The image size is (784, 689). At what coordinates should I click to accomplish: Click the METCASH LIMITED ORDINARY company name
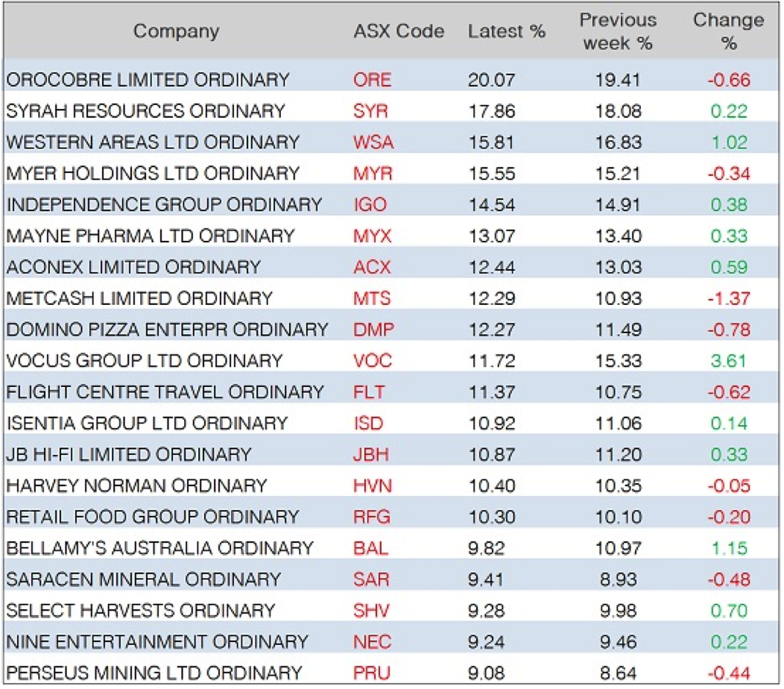(x=139, y=299)
